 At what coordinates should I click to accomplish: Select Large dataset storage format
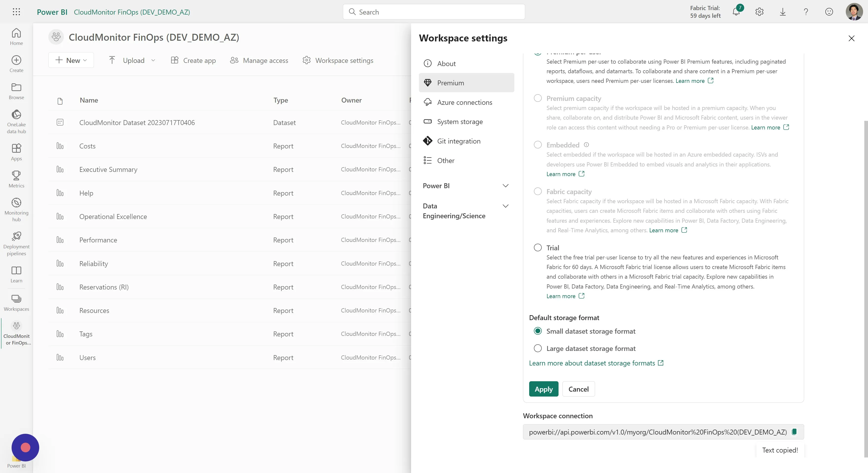[538, 348]
